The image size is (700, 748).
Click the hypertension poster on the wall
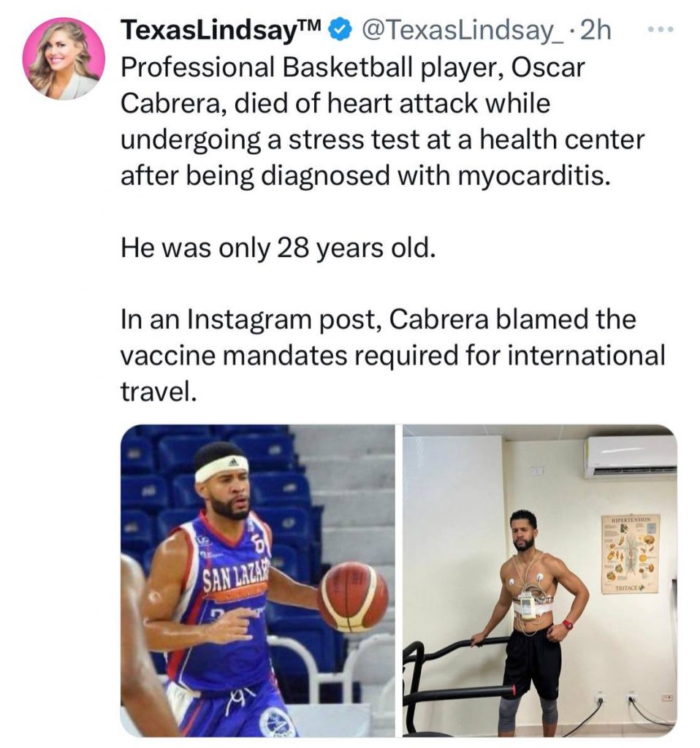630,553
